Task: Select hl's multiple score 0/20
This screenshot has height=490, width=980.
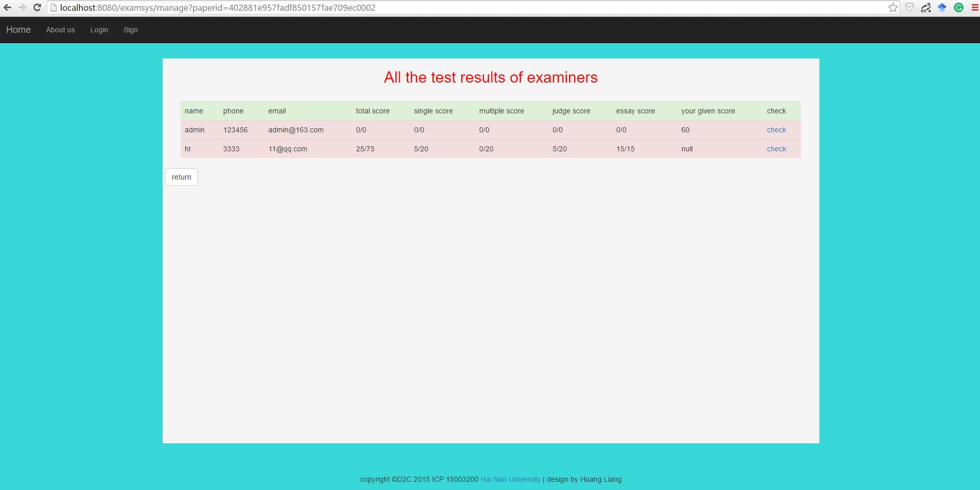Action: (486, 149)
